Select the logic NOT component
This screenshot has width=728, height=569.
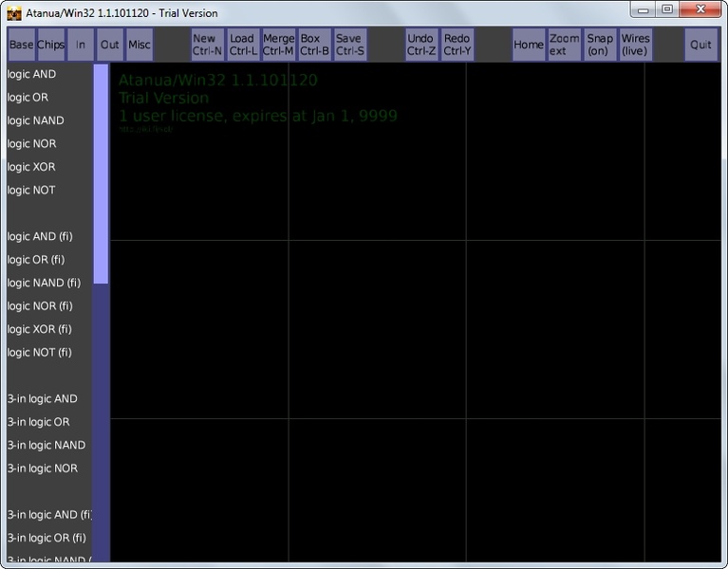31,190
